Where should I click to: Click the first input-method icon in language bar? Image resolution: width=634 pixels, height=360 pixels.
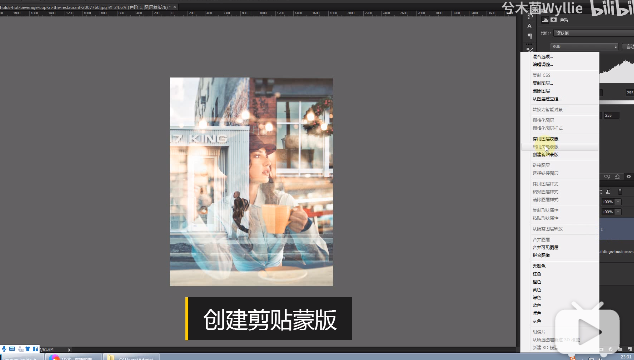[x=4, y=349]
